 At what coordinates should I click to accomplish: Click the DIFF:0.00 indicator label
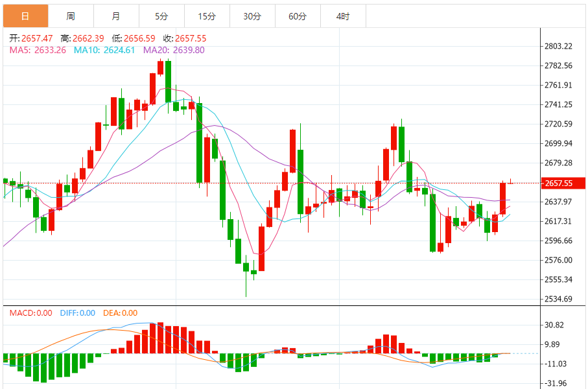pyautogui.click(x=78, y=313)
